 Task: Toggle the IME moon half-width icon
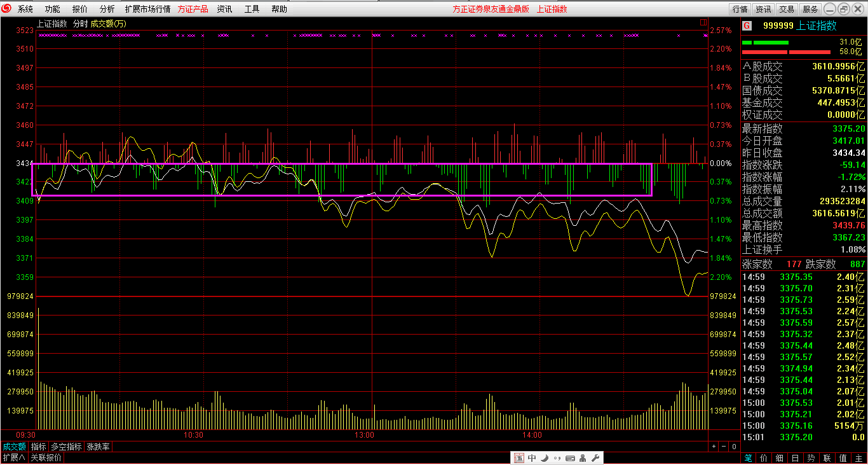pyautogui.click(x=545, y=458)
